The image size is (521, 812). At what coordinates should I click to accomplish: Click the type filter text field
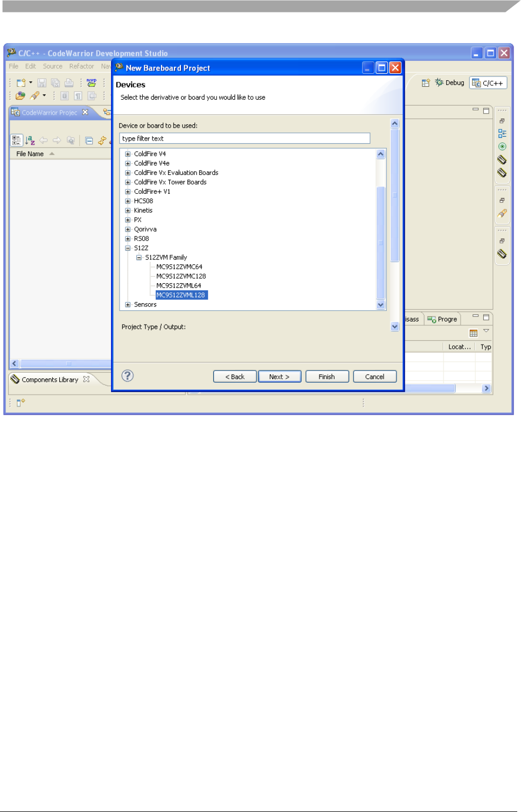[245, 138]
